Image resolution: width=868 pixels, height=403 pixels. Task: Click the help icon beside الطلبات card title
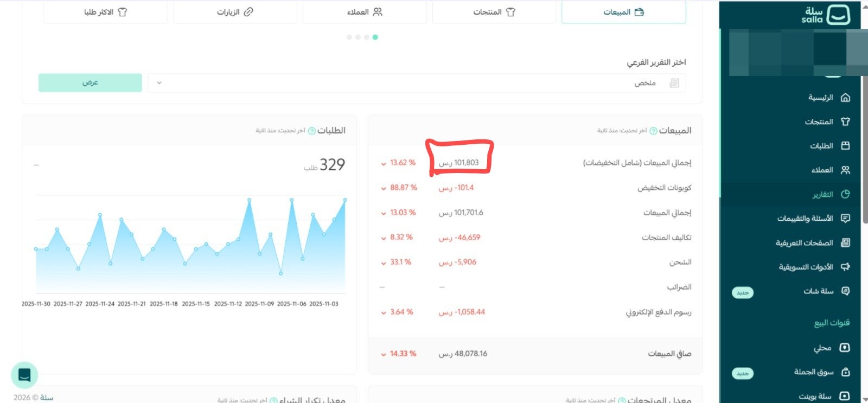pyautogui.click(x=311, y=131)
